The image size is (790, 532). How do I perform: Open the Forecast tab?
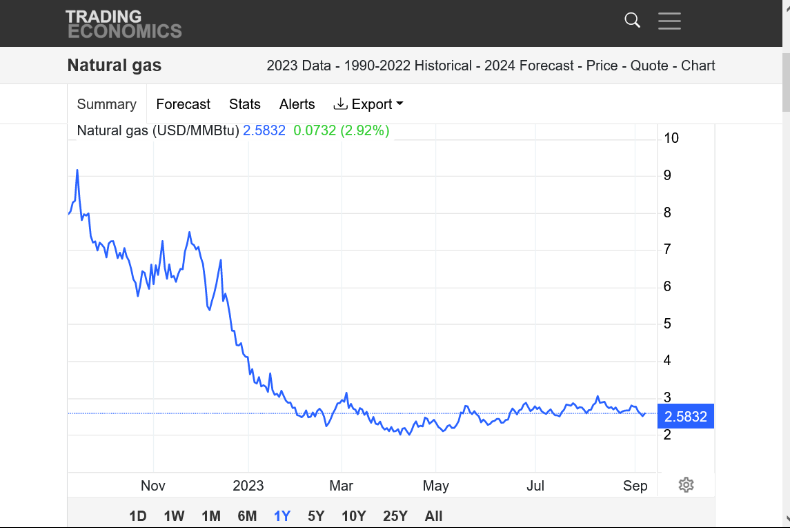(183, 104)
